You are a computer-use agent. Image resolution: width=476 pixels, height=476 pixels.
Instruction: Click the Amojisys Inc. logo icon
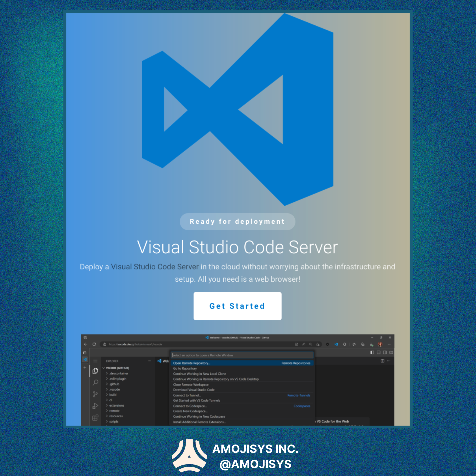click(189, 456)
